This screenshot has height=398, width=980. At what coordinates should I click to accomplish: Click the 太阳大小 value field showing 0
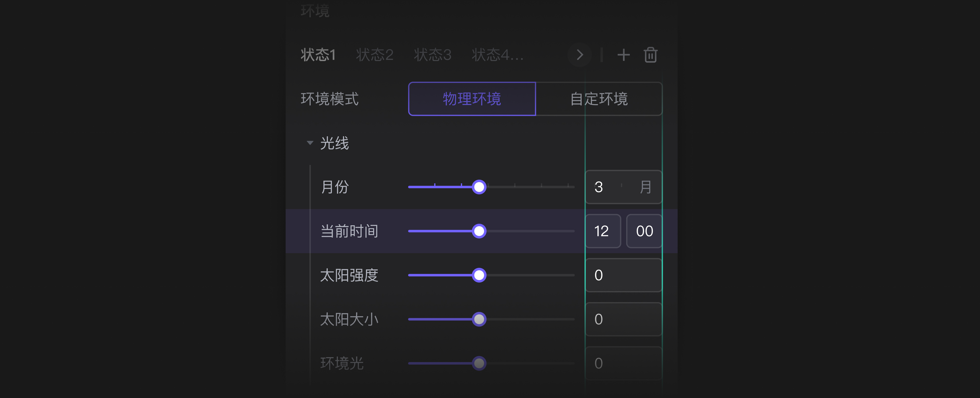[x=623, y=320]
